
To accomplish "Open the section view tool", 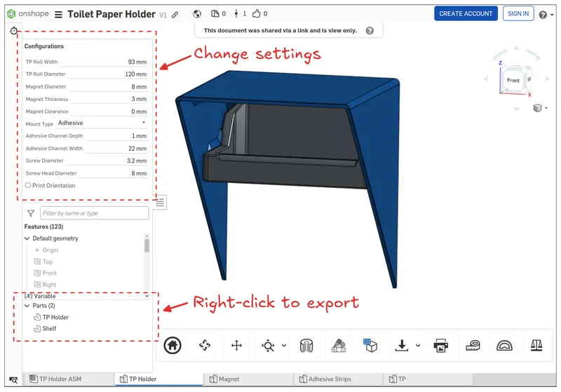I will 305,345.
